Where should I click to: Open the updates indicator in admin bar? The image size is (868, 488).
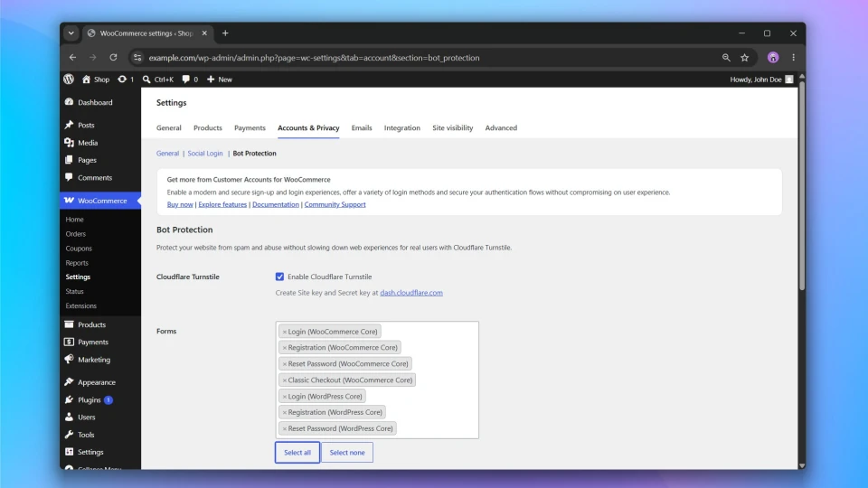pos(126,80)
